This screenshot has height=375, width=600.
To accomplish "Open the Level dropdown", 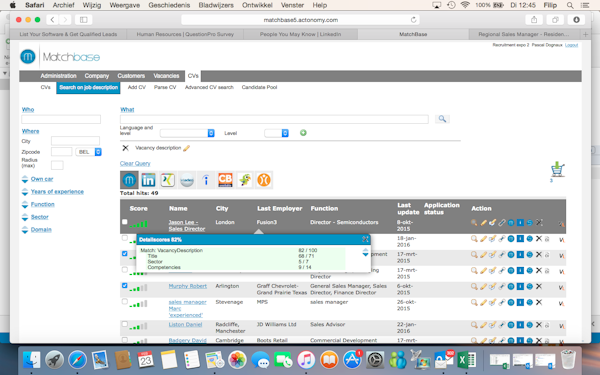I will (x=276, y=133).
